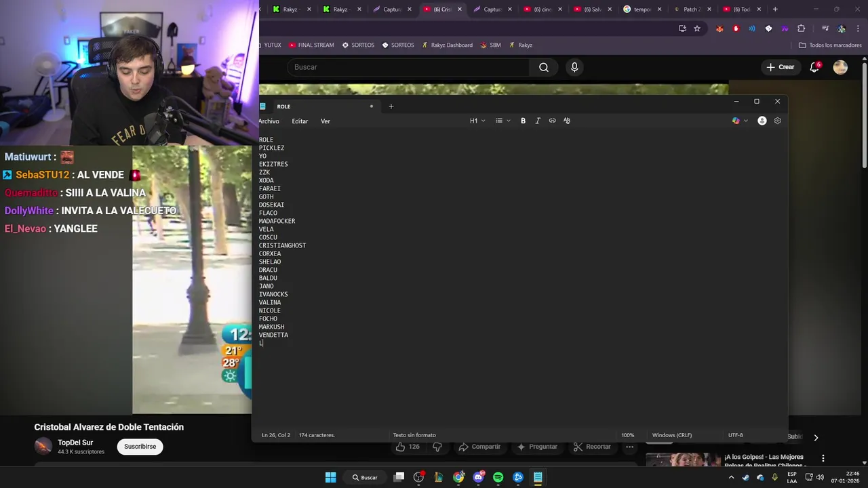The width and height of the screenshot is (868, 488).
Task: Insert a link via Notepad toolbar
Action: [552, 121]
